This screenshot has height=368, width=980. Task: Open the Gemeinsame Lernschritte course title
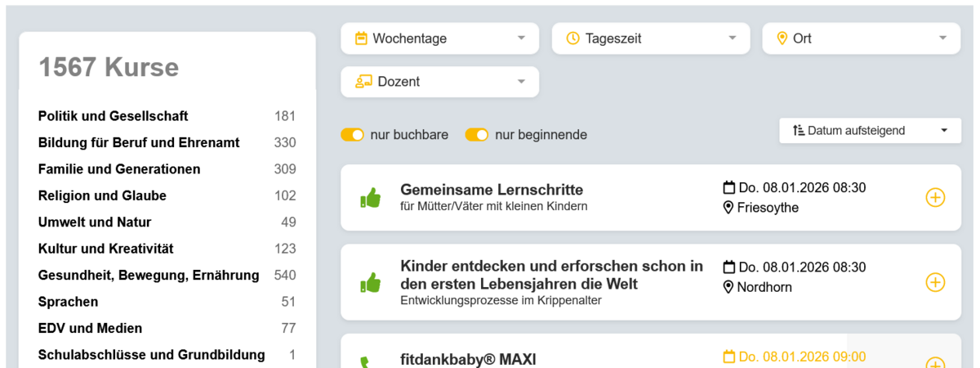point(492,189)
